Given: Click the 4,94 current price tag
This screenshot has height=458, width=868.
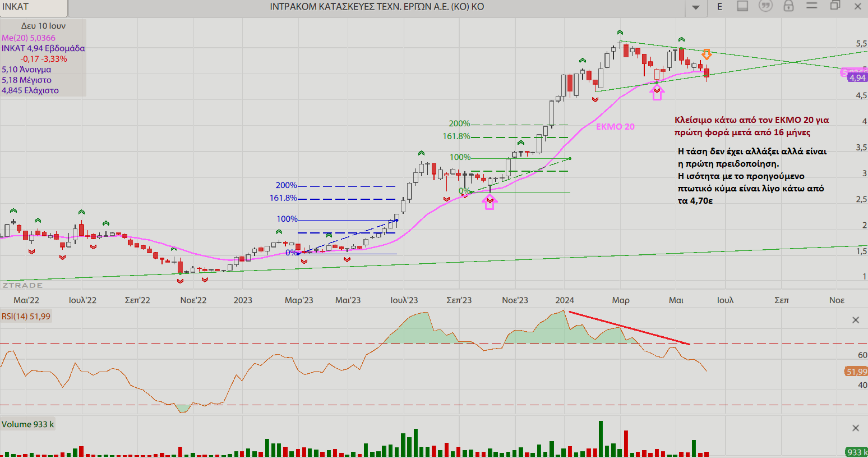Looking at the screenshot, I should pyautogui.click(x=857, y=78).
